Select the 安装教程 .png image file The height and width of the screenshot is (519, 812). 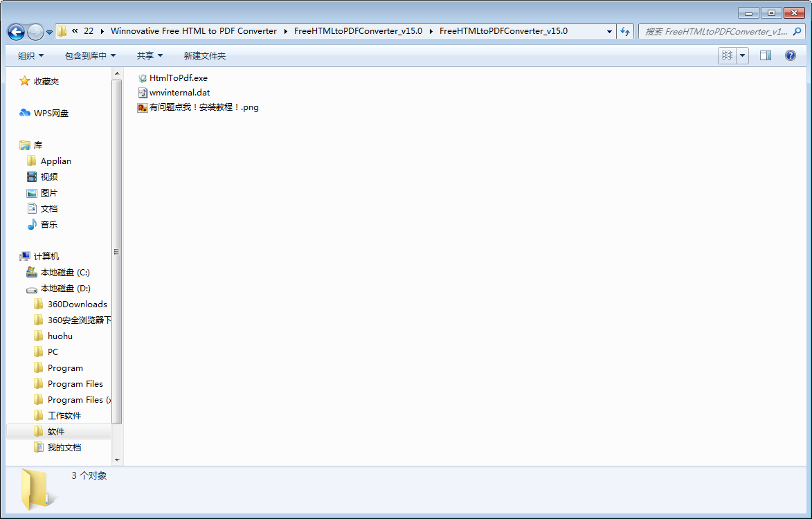(x=204, y=107)
